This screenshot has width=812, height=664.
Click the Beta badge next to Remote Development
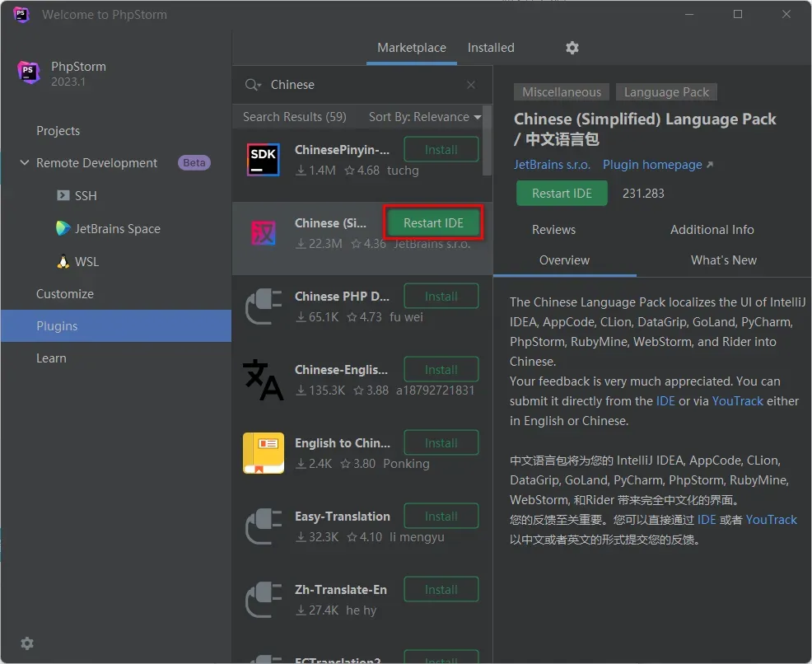[194, 162]
